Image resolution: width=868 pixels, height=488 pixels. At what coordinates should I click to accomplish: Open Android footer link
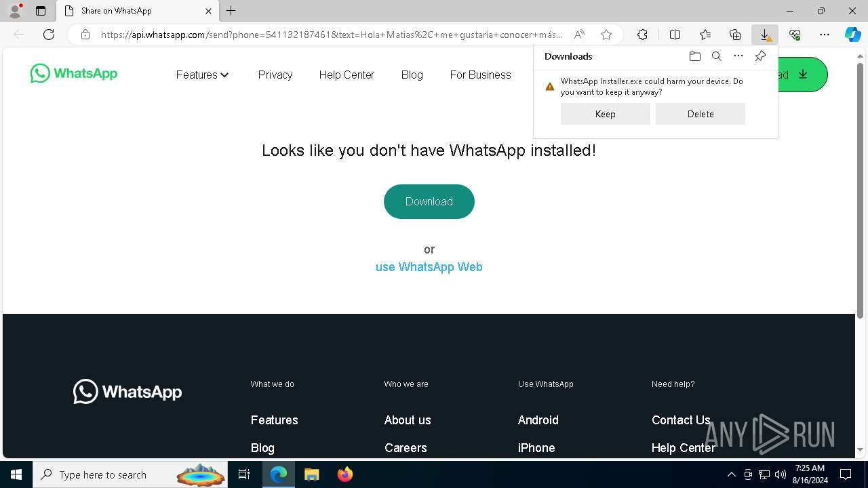(538, 420)
